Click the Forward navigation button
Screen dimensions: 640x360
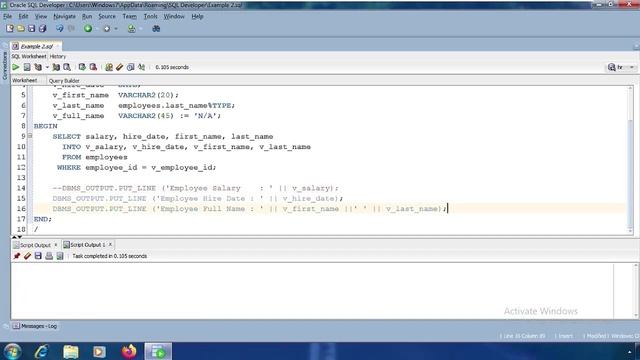[x=107, y=29]
